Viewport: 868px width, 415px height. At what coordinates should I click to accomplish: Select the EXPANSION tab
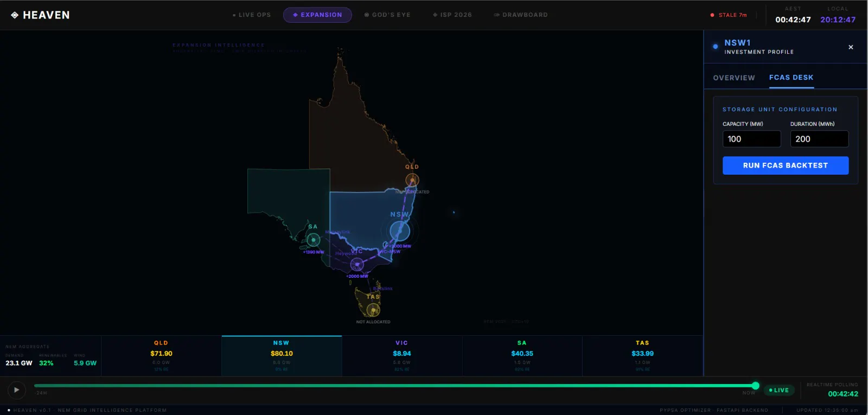pos(317,15)
